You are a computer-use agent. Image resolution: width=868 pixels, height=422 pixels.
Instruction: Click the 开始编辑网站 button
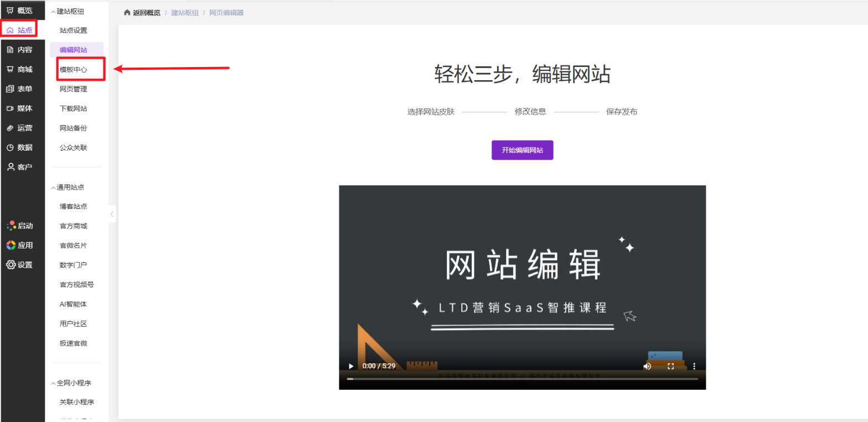(522, 150)
